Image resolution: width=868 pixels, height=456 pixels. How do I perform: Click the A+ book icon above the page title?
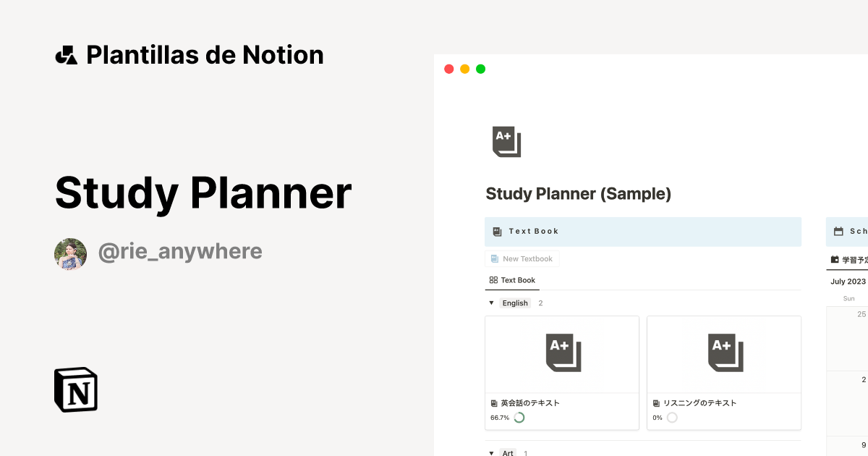(505, 141)
